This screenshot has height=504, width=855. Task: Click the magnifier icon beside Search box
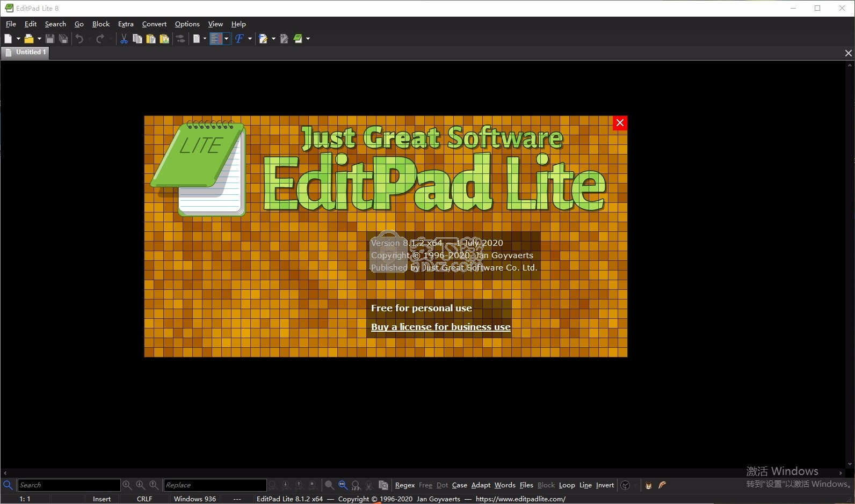click(x=8, y=485)
